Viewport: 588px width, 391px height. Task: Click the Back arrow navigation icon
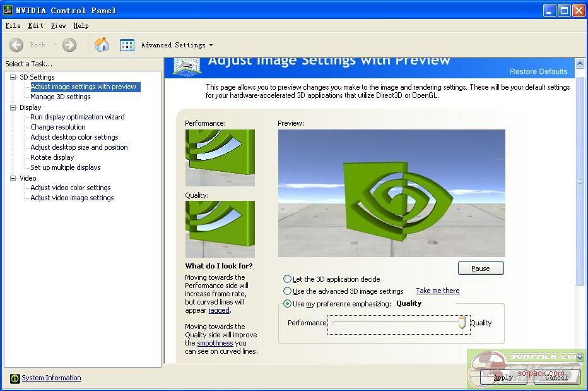16,45
